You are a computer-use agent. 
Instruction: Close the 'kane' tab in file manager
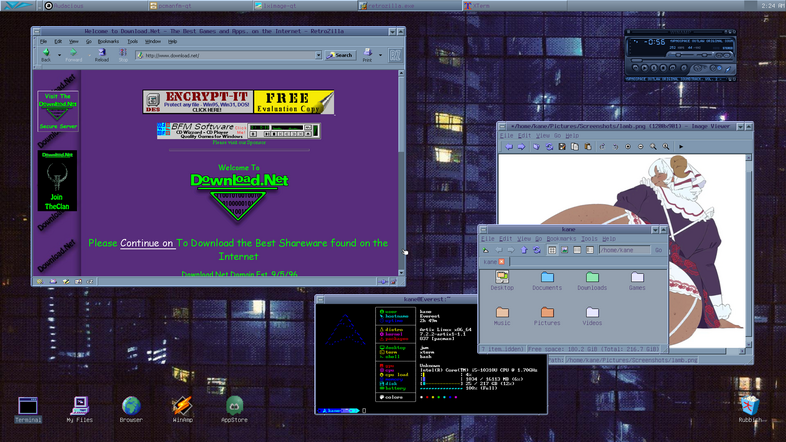(501, 262)
